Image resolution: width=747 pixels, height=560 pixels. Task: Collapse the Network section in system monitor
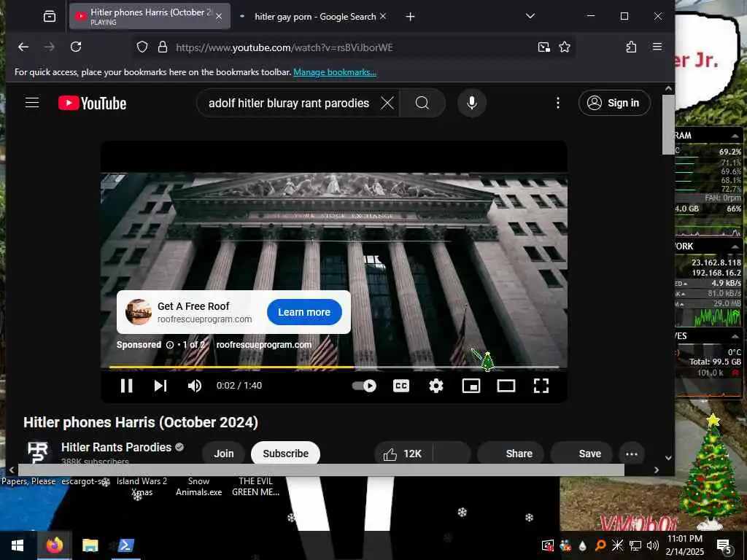click(735, 246)
